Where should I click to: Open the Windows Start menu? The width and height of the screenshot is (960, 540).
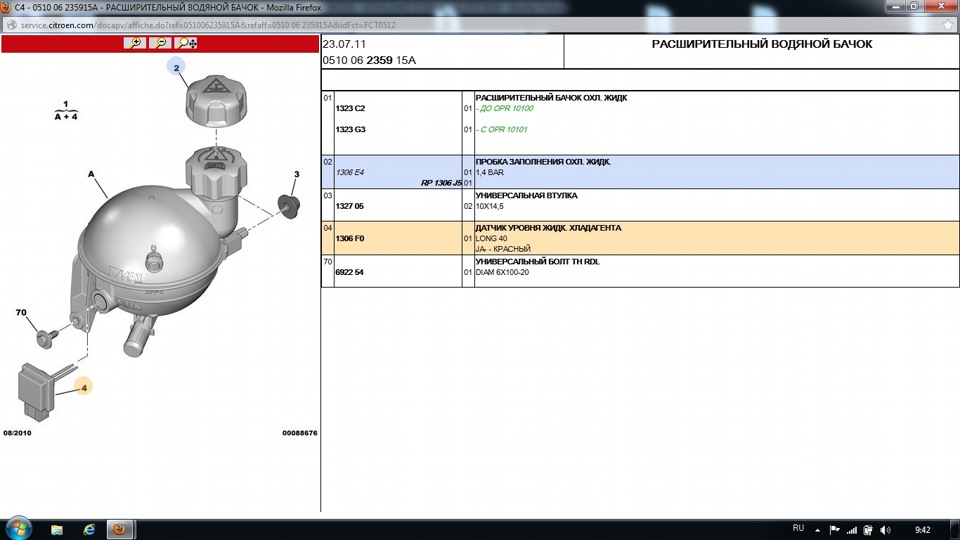tap(18, 528)
